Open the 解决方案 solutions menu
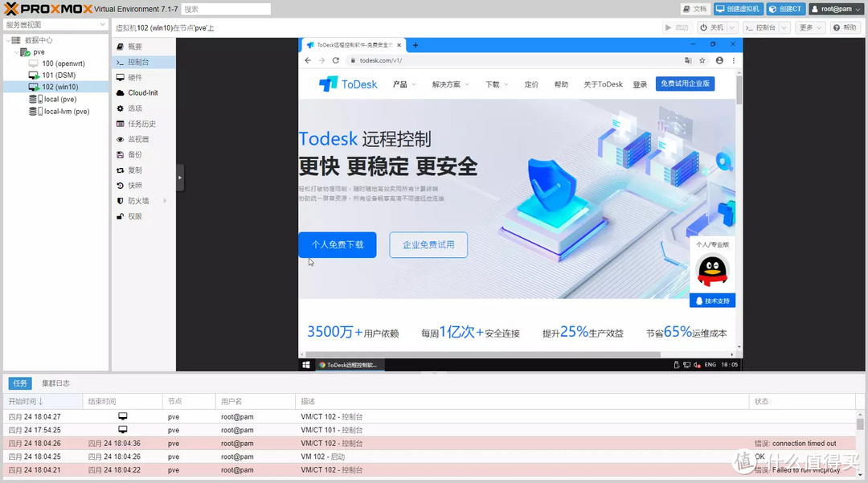The height and width of the screenshot is (483, 868). (x=451, y=84)
